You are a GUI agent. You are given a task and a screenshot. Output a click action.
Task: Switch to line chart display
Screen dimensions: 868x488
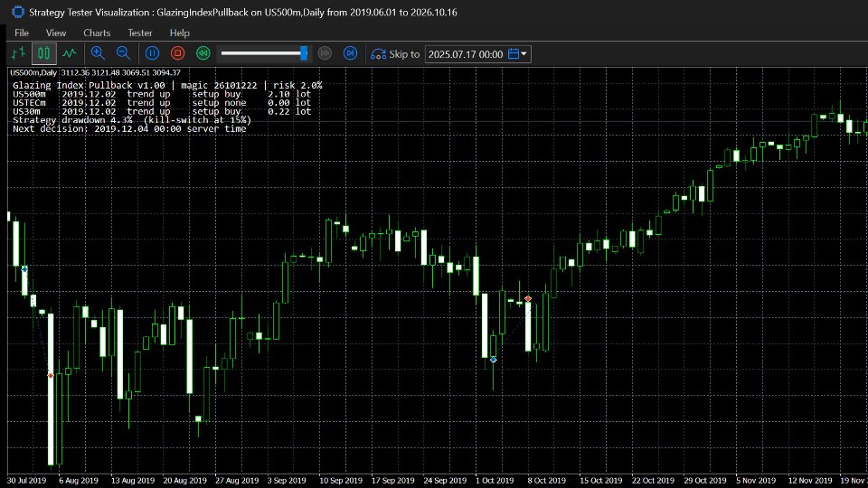[x=70, y=53]
